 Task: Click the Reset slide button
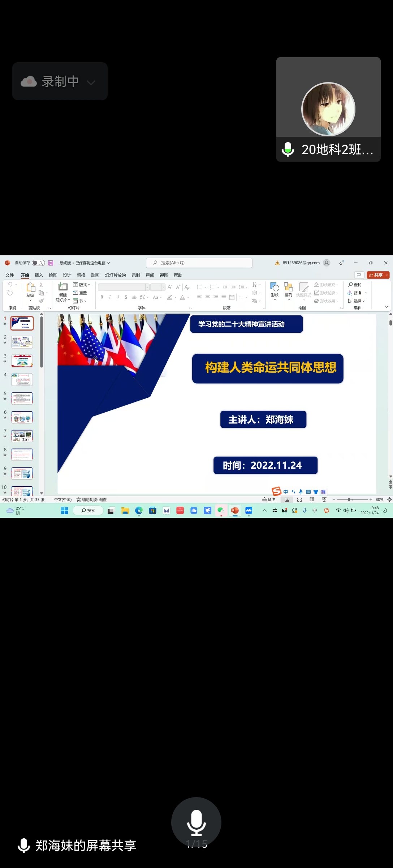coord(80,293)
